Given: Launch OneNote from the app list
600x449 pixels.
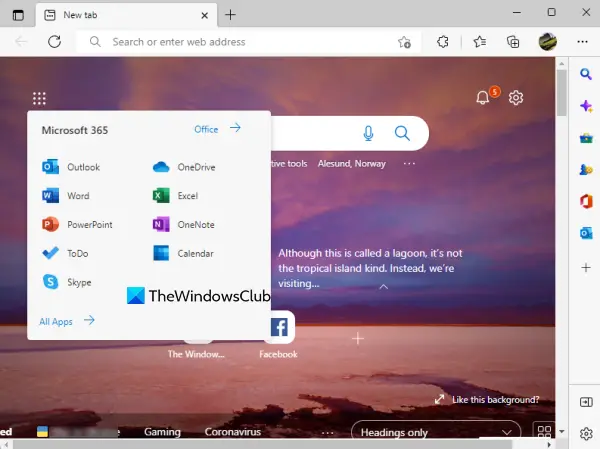Looking at the screenshot, I should tap(183, 224).
